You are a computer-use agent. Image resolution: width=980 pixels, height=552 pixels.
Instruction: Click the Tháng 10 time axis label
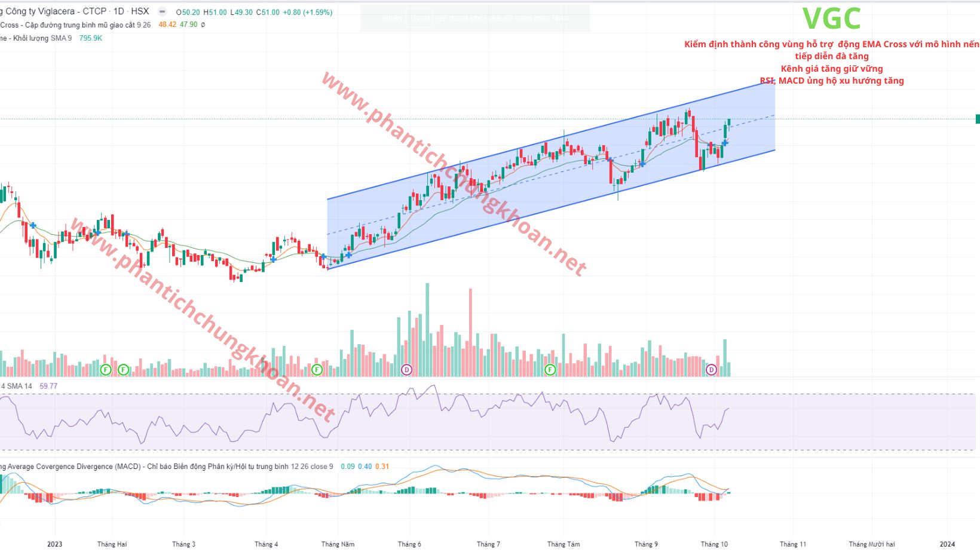click(714, 544)
